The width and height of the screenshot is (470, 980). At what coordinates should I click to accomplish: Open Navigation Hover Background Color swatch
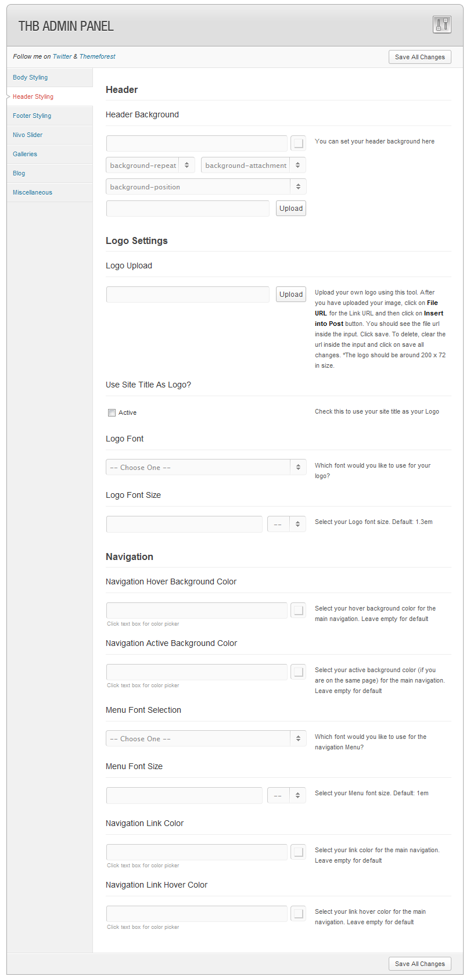(x=299, y=610)
